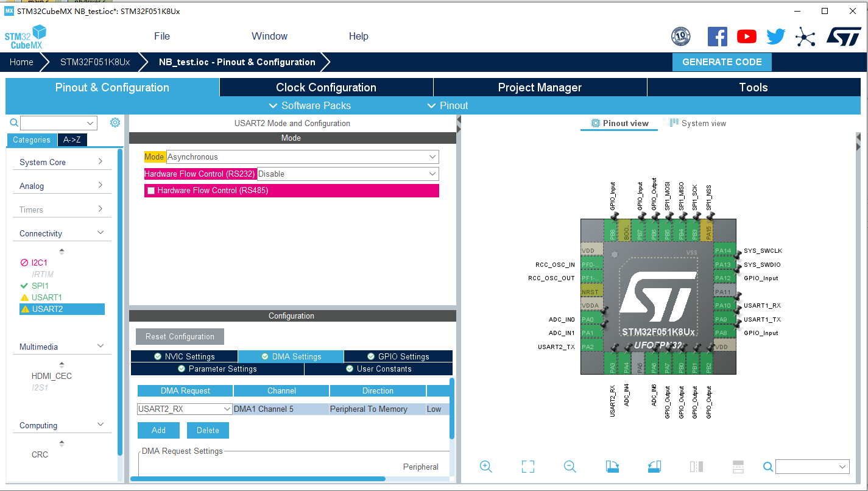The height and width of the screenshot is (491, 868).
Task: Collapse the Connectivity category
Action: point(62,233)
